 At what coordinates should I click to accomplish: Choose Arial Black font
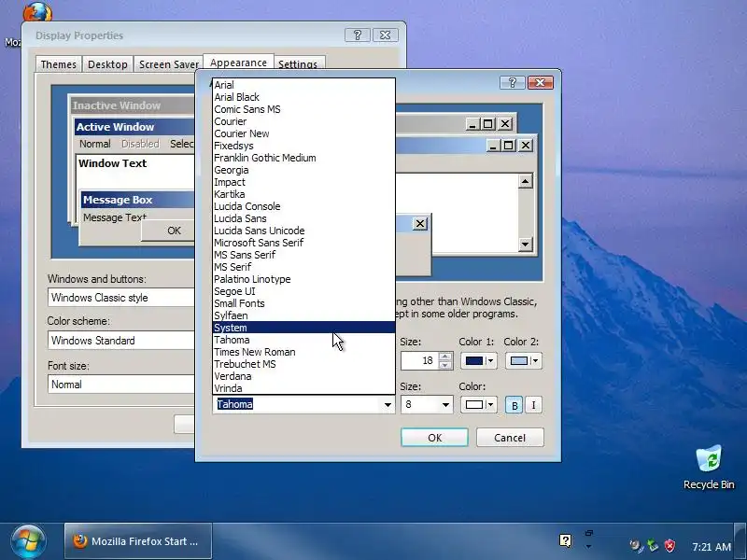[x=303, y=97]
